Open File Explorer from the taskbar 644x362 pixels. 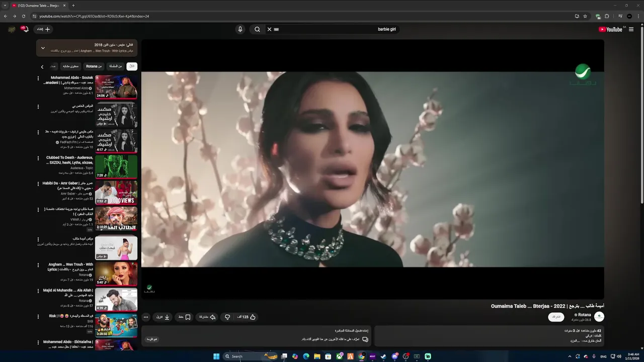pos(317,356)
